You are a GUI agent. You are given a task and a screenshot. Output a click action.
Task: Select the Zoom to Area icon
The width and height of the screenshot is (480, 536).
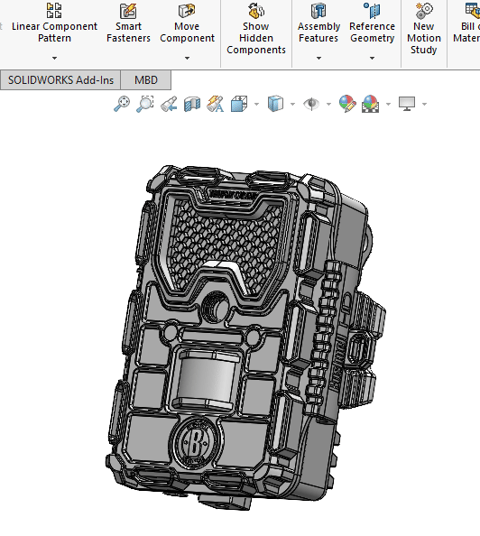(x=145, y=104)
